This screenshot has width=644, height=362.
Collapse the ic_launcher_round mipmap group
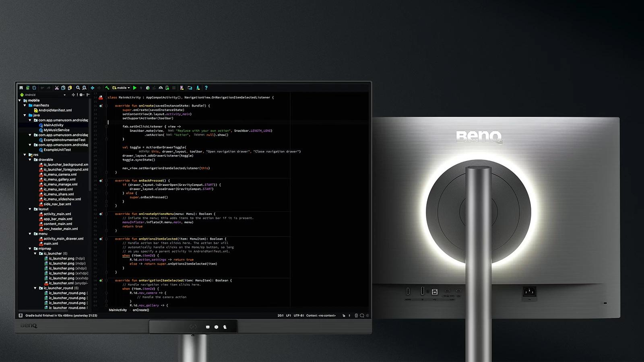coord(35,288)
